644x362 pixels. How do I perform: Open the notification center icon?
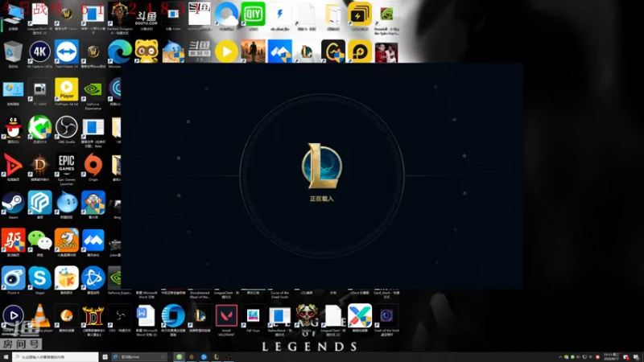(x=636, y=357)
